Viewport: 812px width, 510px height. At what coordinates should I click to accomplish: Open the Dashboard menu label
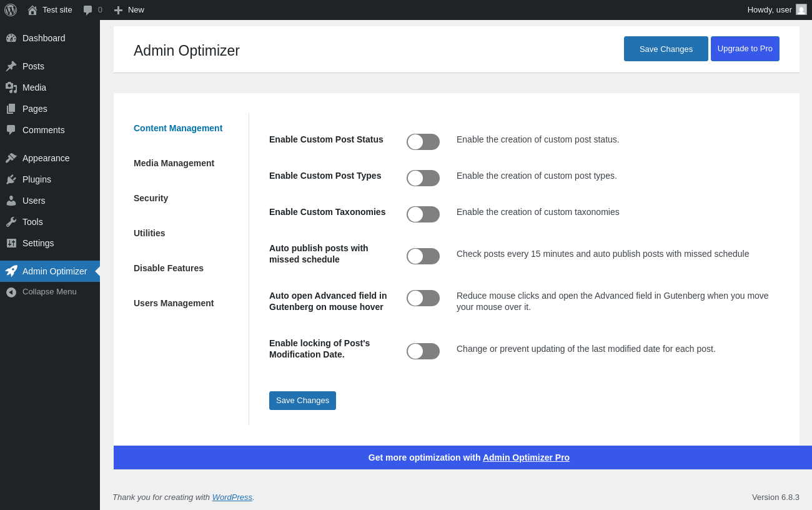click(44, 38)
